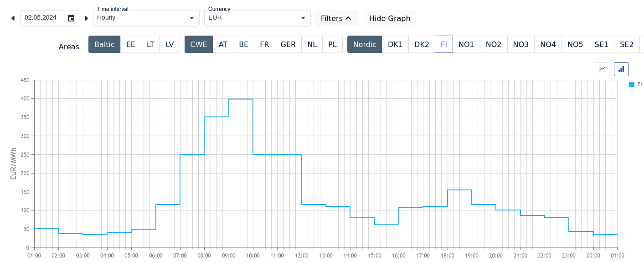
Task: Click the date field 02.05.2024
Action: (x=41, y=18)
